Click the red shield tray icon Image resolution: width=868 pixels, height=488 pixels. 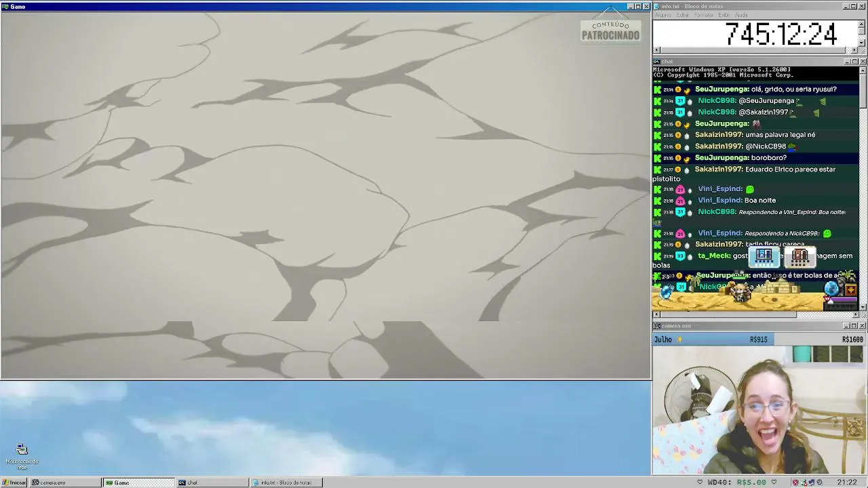point(795,483)
